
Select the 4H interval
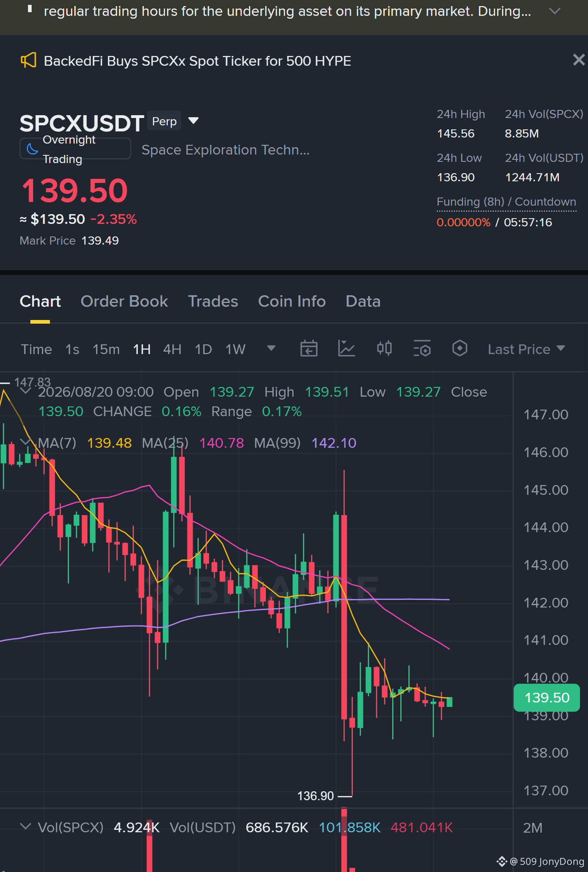point(172,349)
